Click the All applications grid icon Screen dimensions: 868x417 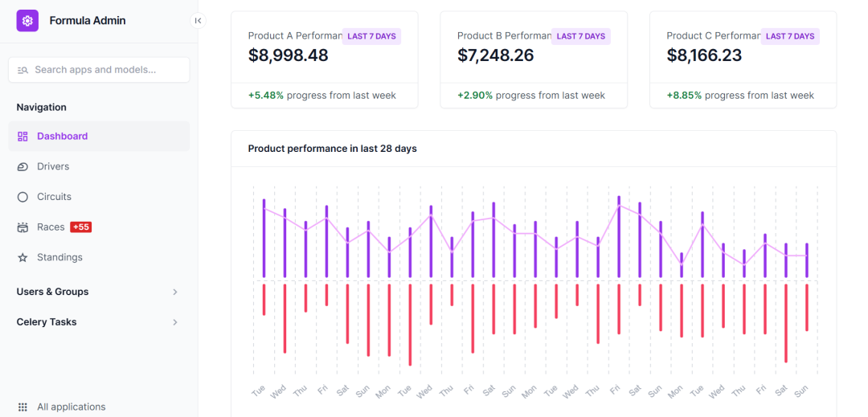[23, 407]
